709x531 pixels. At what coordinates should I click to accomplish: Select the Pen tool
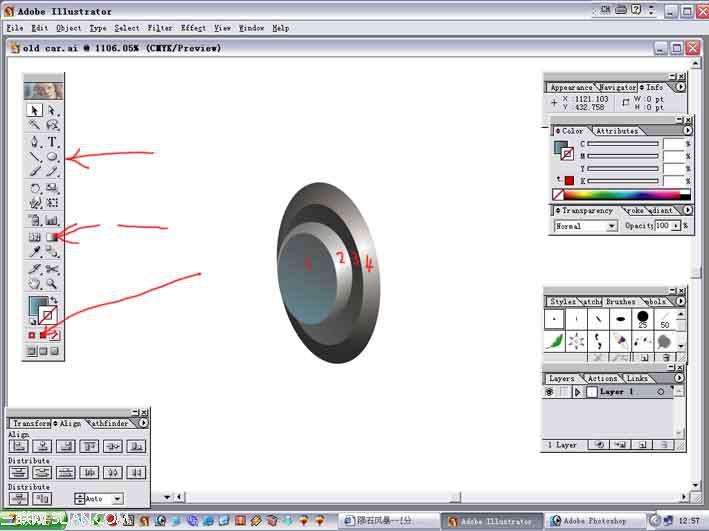click(34, 142)
